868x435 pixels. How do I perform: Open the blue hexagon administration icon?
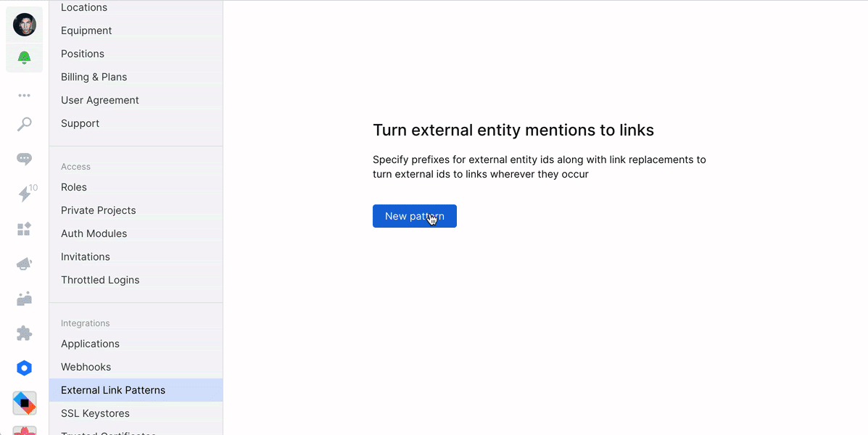25,368
